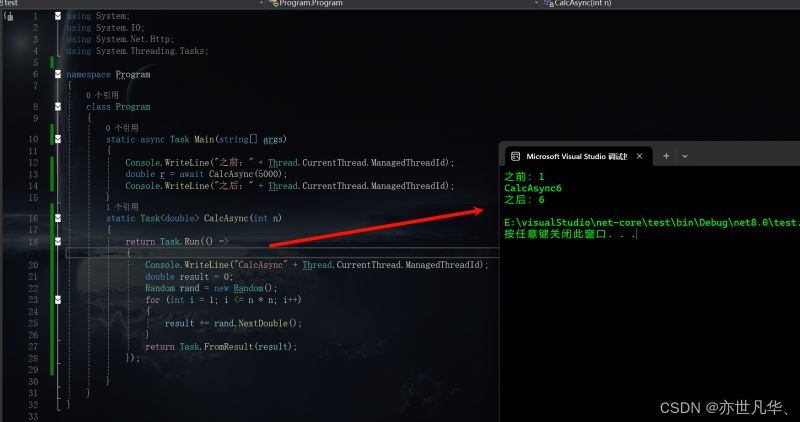Collapse the namespace Program block
Viewport: 800px width, 422px height.
click(x=58, y=74)
